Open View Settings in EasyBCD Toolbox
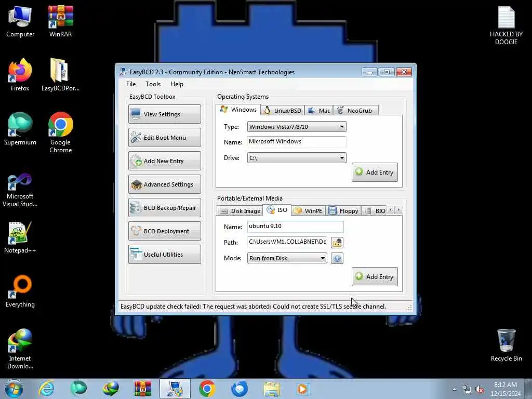 click(165, 114)
